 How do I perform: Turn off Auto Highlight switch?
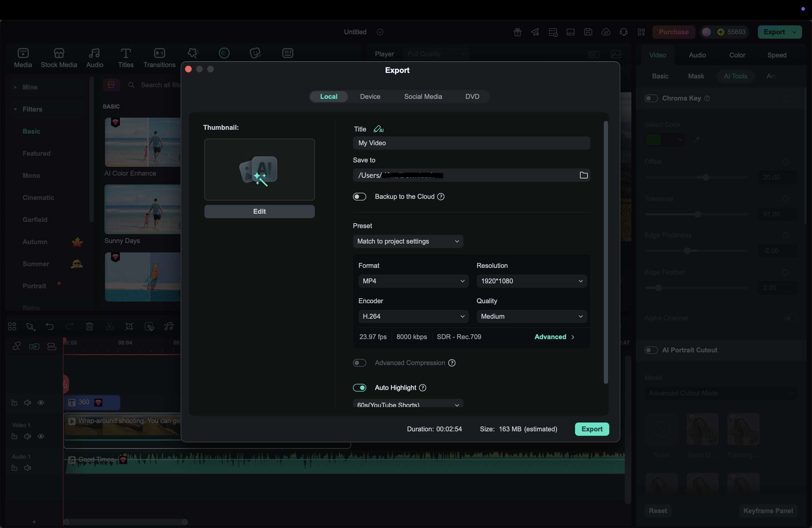(359, 388)
